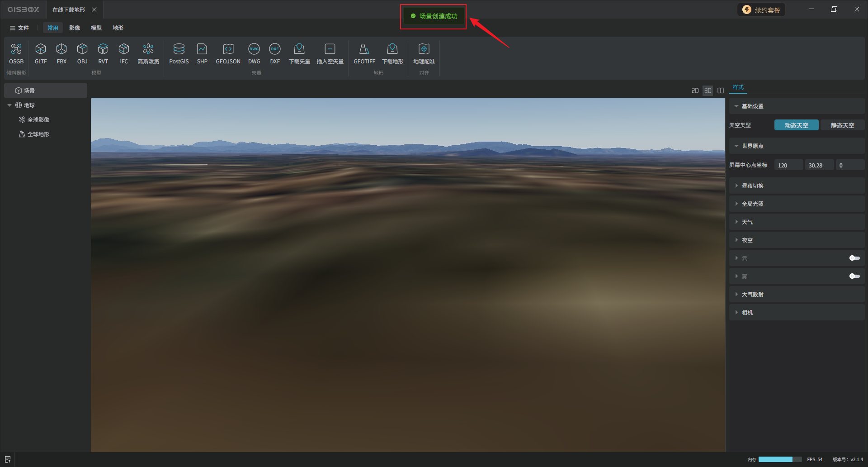Open the 下载矢量 download tool
Image resolution: width=868 pixels, height=467 pixels.
pos(299,53)
